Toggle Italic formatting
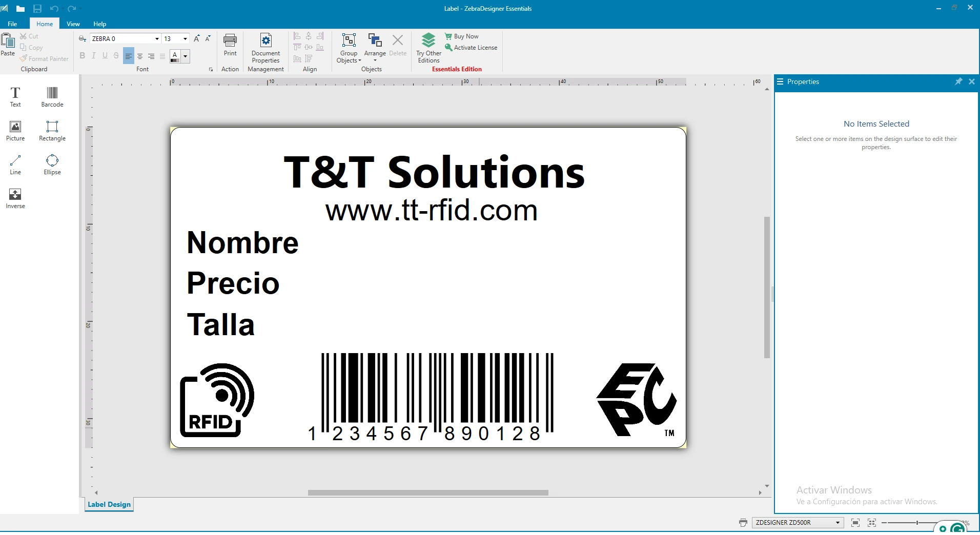 [93, 56]
